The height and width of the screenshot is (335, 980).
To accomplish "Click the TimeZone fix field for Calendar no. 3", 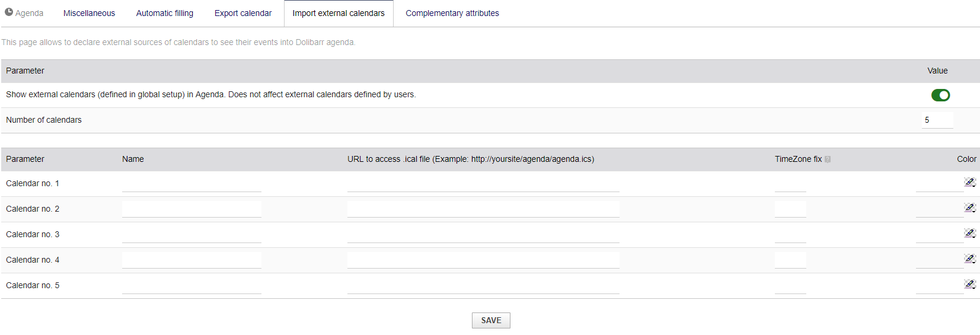I will coord(790,235).
